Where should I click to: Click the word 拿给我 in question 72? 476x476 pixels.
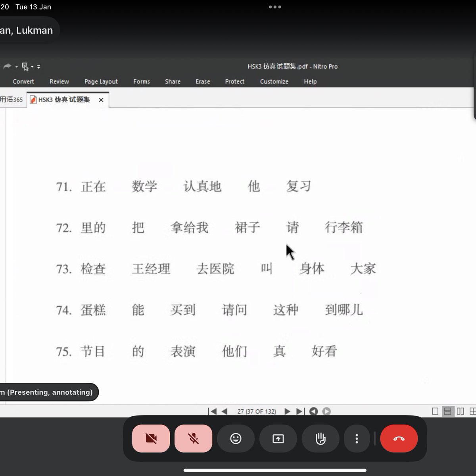(x=190, y=228)
